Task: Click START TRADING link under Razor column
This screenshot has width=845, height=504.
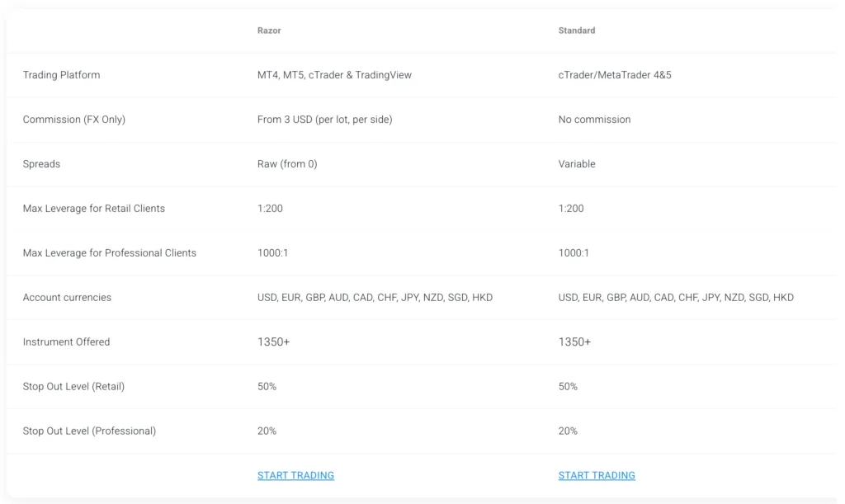Action: pyautogui.click(x=295, y=475)
